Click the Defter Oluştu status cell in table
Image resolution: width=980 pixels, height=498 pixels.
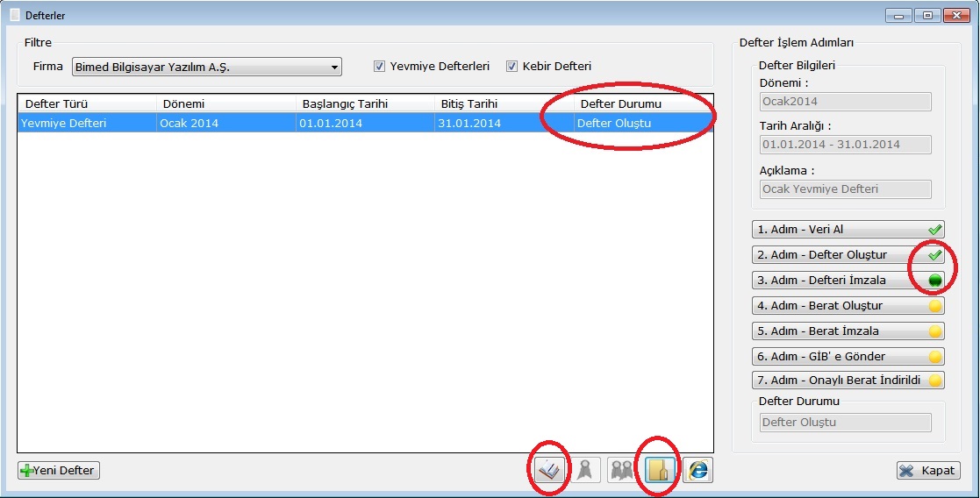click(x=644, y=123)
